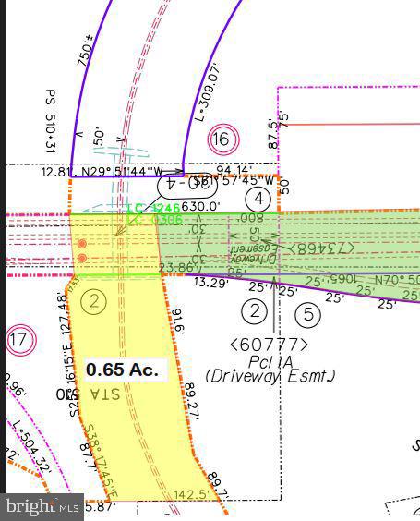Image resolution: width=420 pixels, height=521 pixels.
Task: Click the PS 510+31 station label
Action: click(51, 121)
